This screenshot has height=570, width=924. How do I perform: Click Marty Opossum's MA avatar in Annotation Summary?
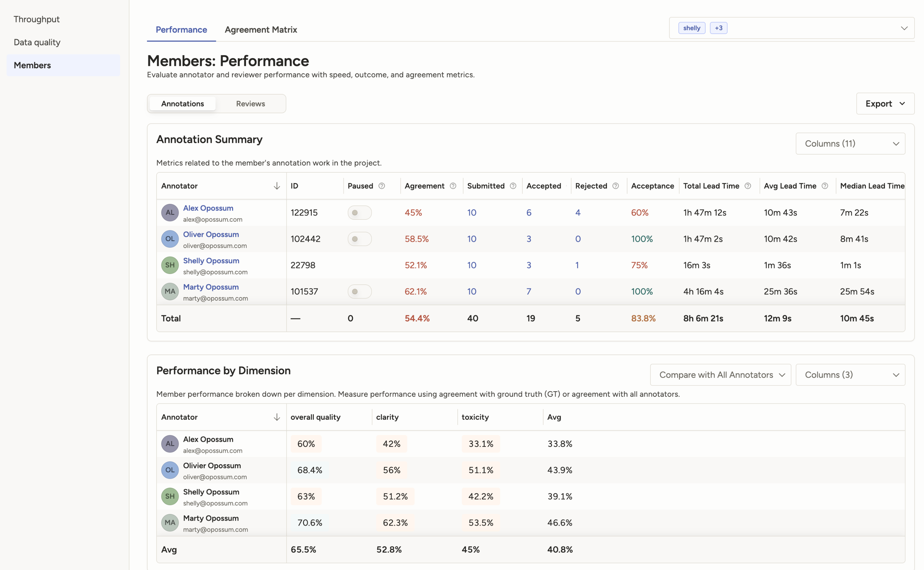(x=170, y=291)
